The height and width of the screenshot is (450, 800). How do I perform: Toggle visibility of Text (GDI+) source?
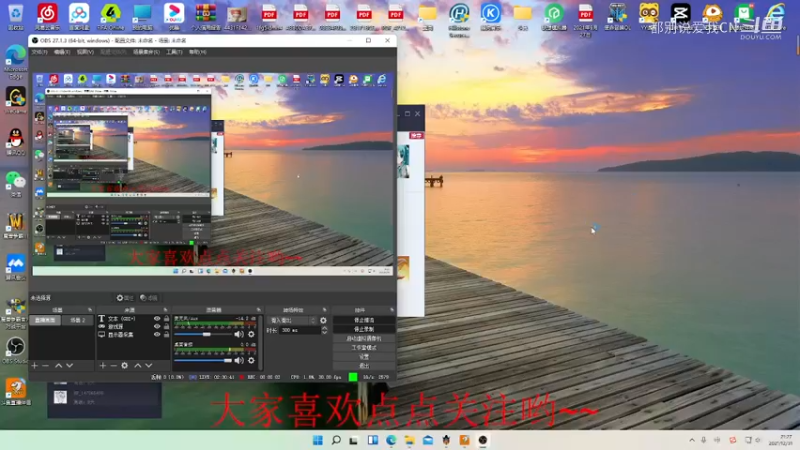coord(157,318)
